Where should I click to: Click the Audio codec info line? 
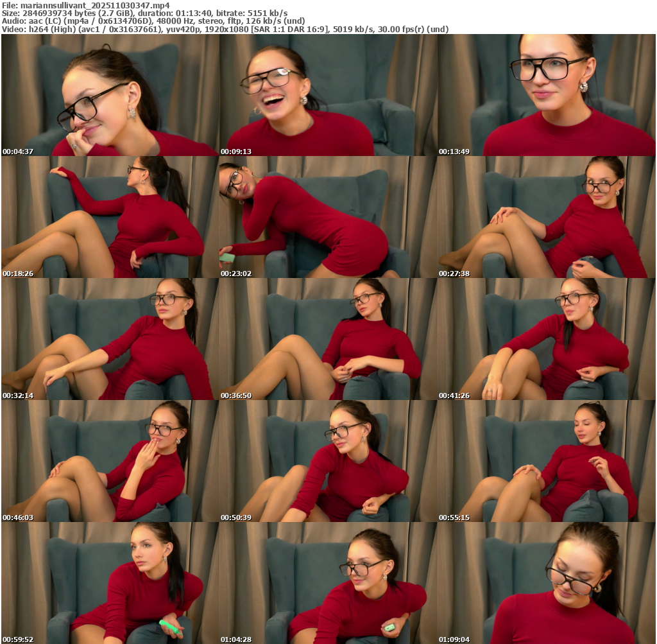point(153,21)
